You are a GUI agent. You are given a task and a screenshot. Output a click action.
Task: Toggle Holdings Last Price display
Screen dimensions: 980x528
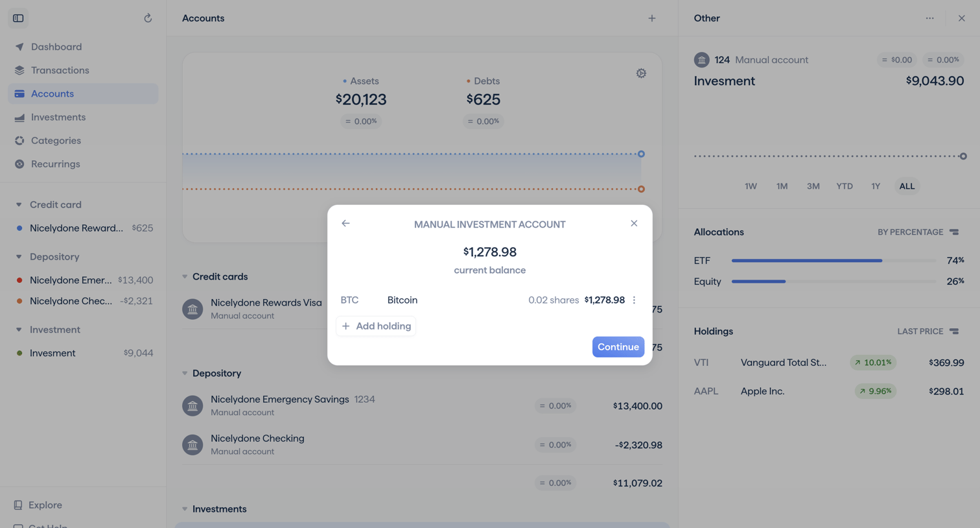(928, 331)
